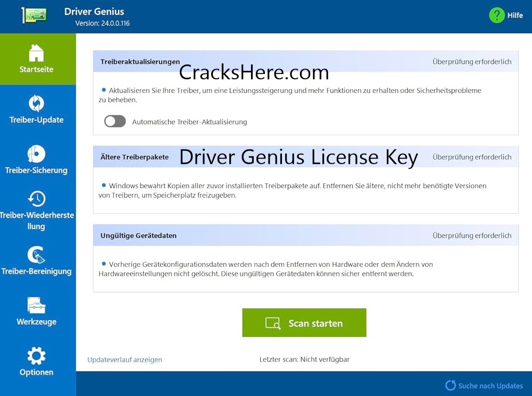Start the scan with Scan starten
This screenshot has height=396, width=532.
(304, 323)
